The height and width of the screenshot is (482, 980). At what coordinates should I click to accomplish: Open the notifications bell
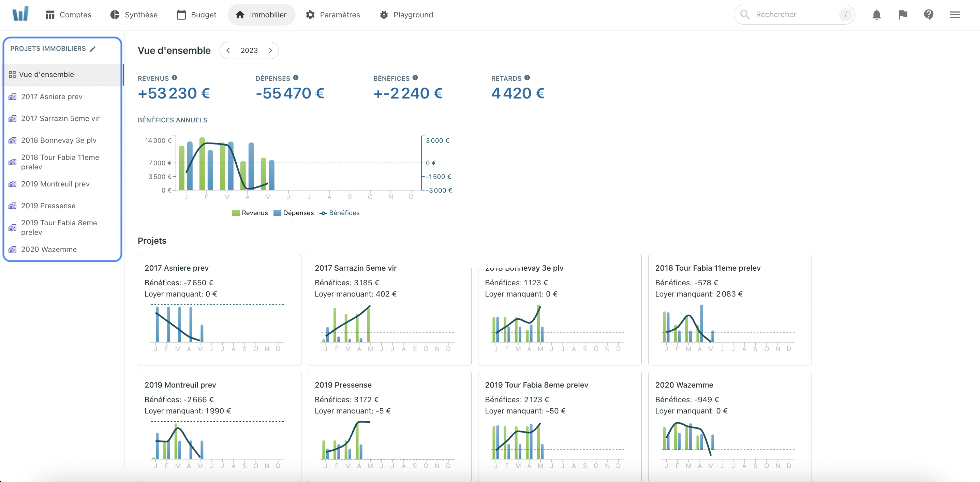(876, 15)
